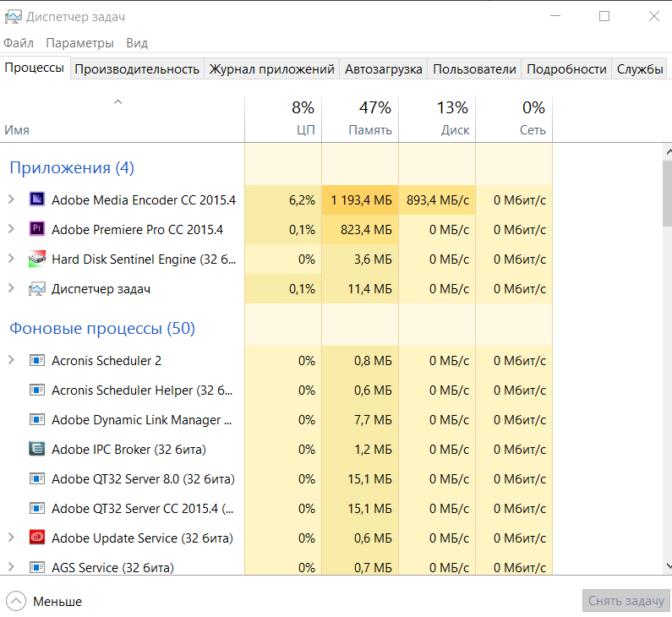The height and width of the screenshot is (617, 672).
Task: Click the 3,6 МБ memory cell
Action: tap(360, 259)
